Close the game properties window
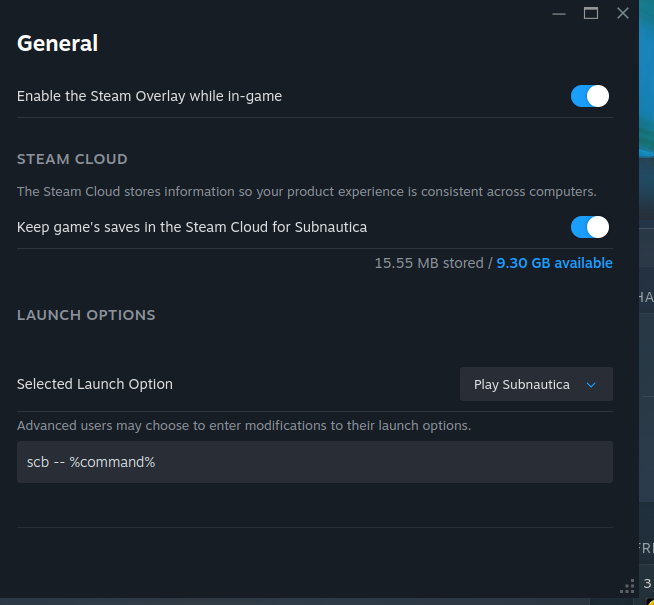Viewport: 654px width, 605px height. [x=623, y=13]
